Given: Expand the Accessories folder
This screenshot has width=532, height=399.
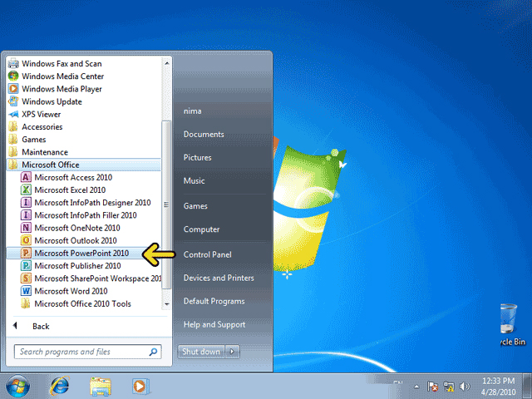Looking at the screenshot, I should 83,127.
